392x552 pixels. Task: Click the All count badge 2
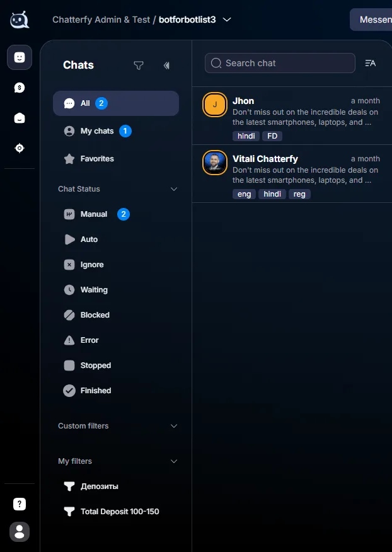tap(101, 103)
